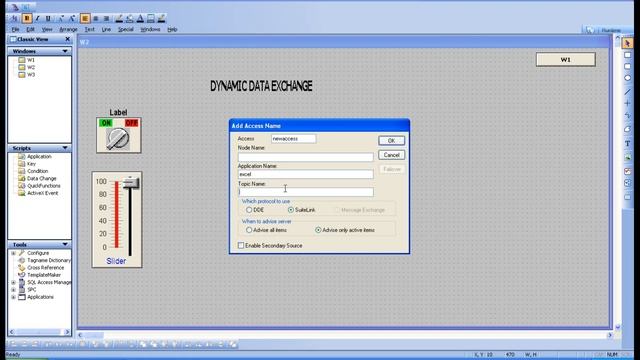Viewport: 640px width, 360px height.
Task: Open the View menu
Action: point(47,29)
